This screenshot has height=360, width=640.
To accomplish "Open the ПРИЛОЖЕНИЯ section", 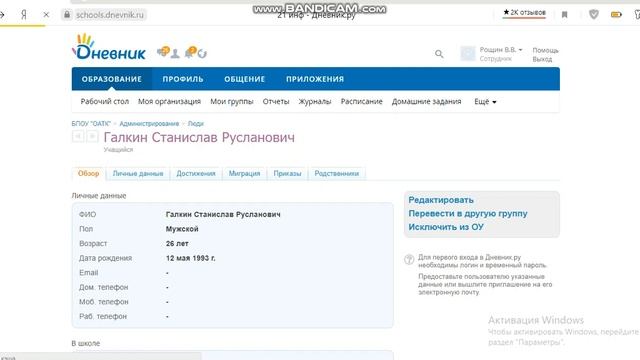I will 315,79.
